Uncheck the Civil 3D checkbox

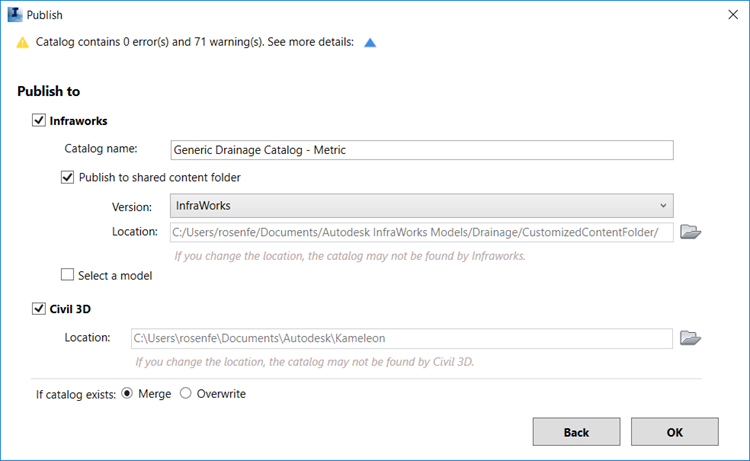pyautogui.click(x=39, y=309)
